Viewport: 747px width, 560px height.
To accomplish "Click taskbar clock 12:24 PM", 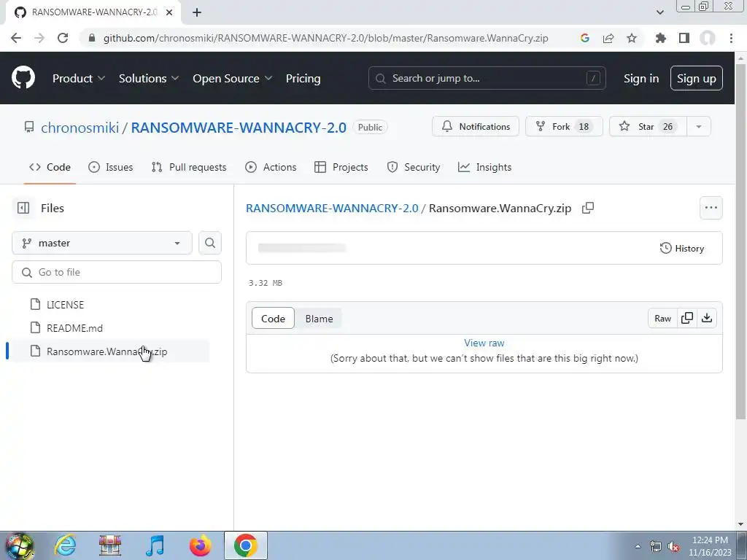I will (710, 540).
